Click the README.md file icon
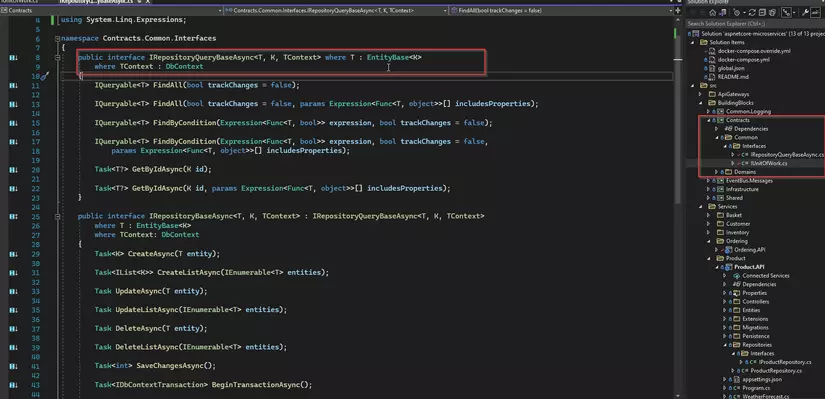Viewport: 825px width, 399px height. coord(713,77)
